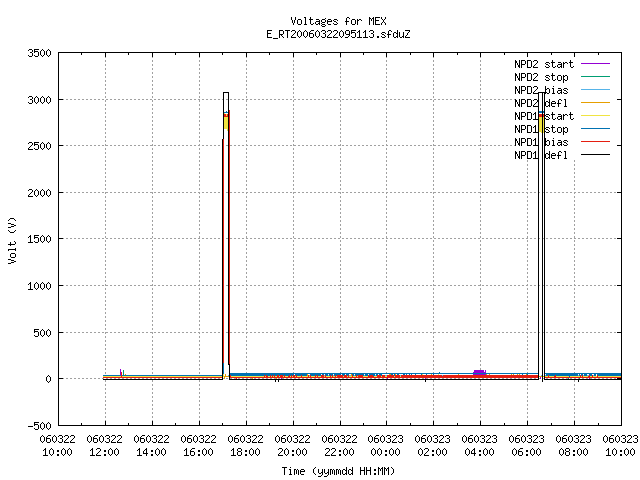Select the file name E_RT20060322095113.sfduZ subtitle
640x480 pixels.
(x=338, y=34)
